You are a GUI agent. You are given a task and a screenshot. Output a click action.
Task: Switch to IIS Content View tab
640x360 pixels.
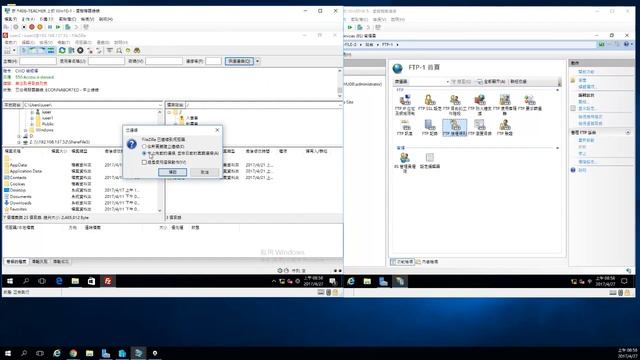point(427,262)
